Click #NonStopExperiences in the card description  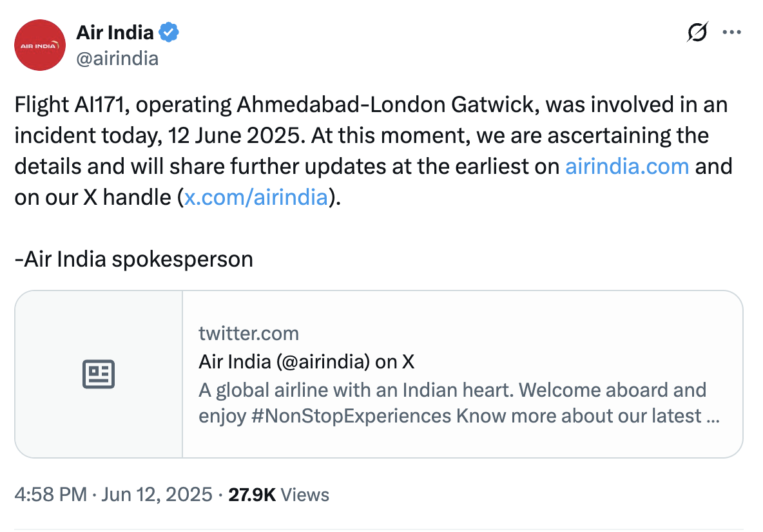pyautogui.click(x=352, y=416)
